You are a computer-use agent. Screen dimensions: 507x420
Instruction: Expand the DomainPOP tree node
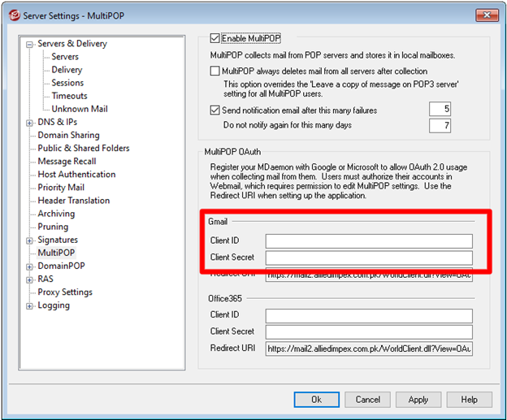[30, 266]
